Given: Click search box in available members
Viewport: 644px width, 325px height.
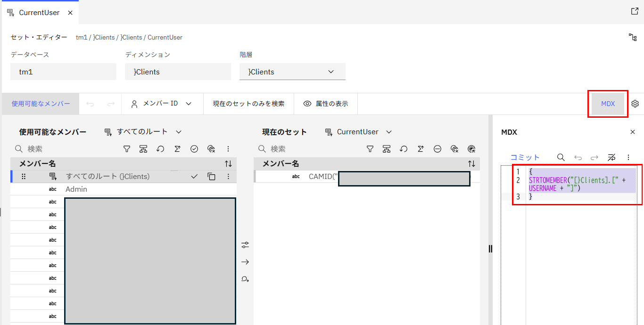Looking at the screenshot, I should [66, 149].
